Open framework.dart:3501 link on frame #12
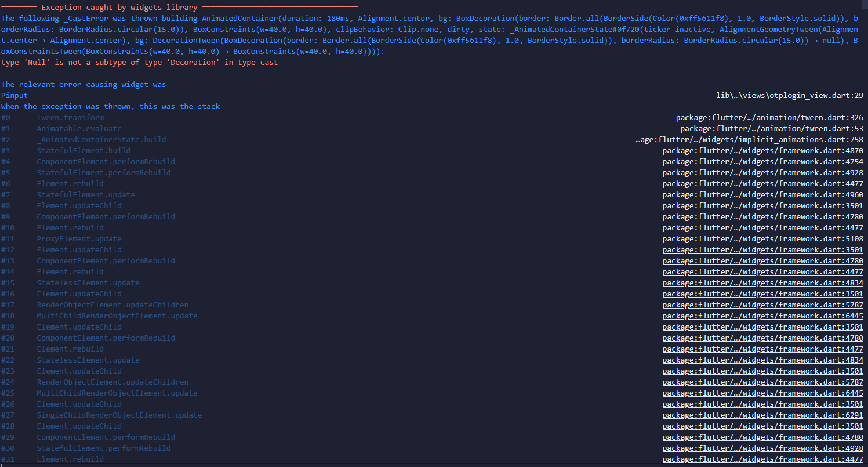The height and width of the screenshot is (467, 868). (763, 250)
